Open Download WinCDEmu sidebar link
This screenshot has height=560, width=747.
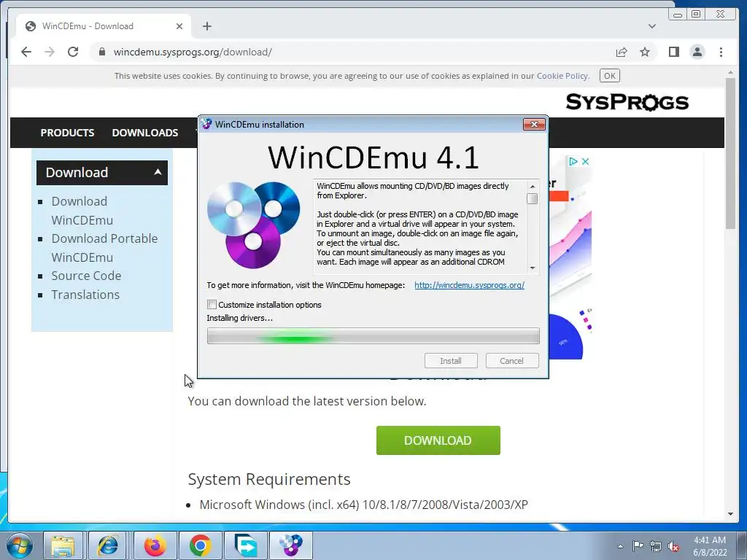point(82,211)
